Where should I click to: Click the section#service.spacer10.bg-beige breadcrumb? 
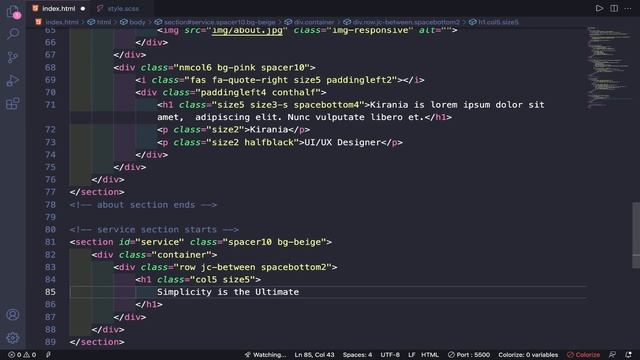(x=220, y=22)
